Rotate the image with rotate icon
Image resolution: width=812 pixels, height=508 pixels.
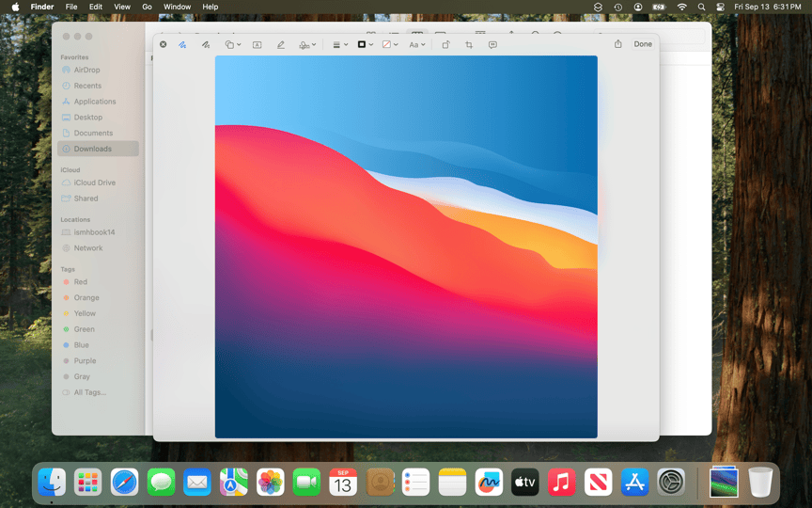pos(445,44)
